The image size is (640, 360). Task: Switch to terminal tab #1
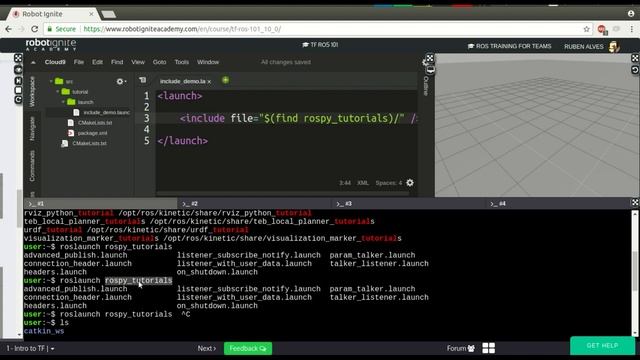pos(100,203)
